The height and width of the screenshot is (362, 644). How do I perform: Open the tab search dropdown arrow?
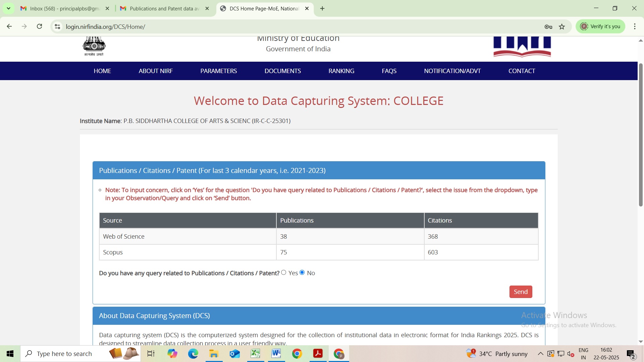tap(8, 8)
